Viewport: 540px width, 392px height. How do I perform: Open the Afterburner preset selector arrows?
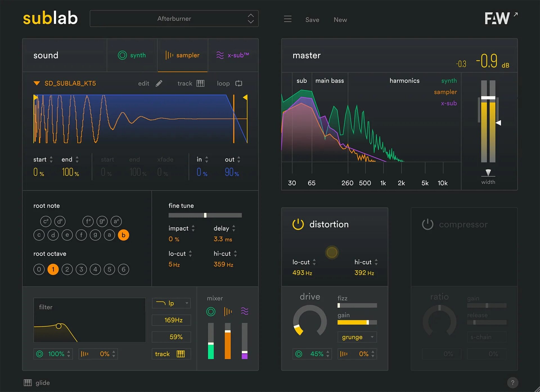251,19
